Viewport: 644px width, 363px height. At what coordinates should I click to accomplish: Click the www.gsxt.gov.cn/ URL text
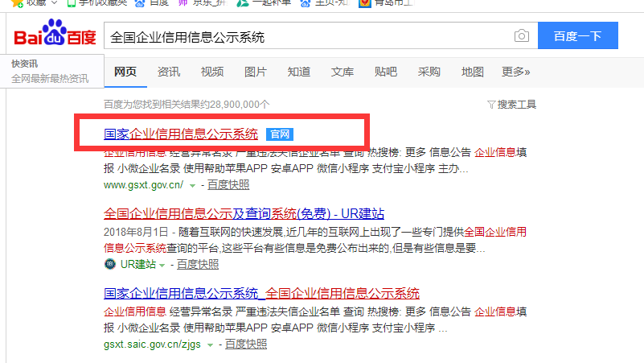[143, 185]
